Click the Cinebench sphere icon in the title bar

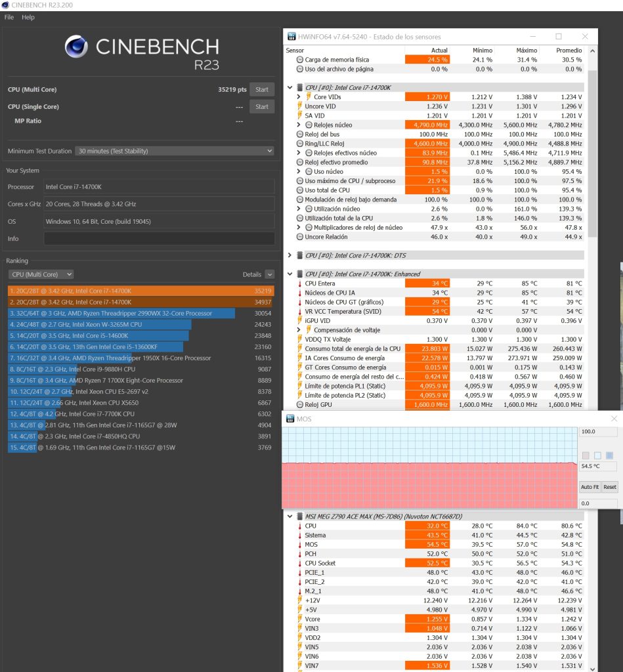coord(5,5)
